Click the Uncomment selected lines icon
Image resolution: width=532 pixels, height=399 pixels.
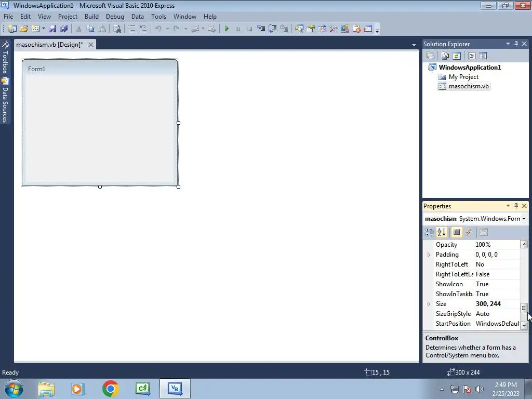point(143,29)
